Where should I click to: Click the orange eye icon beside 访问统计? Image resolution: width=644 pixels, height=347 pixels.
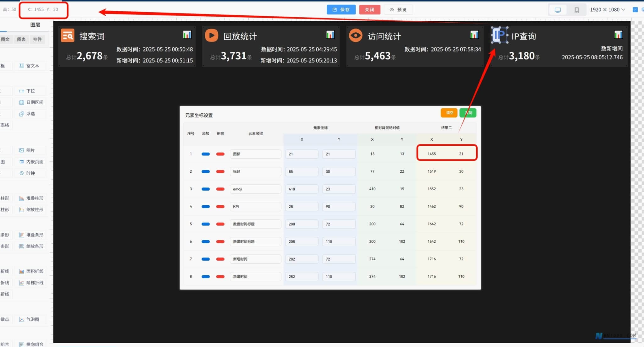click(x=356, y=35)
